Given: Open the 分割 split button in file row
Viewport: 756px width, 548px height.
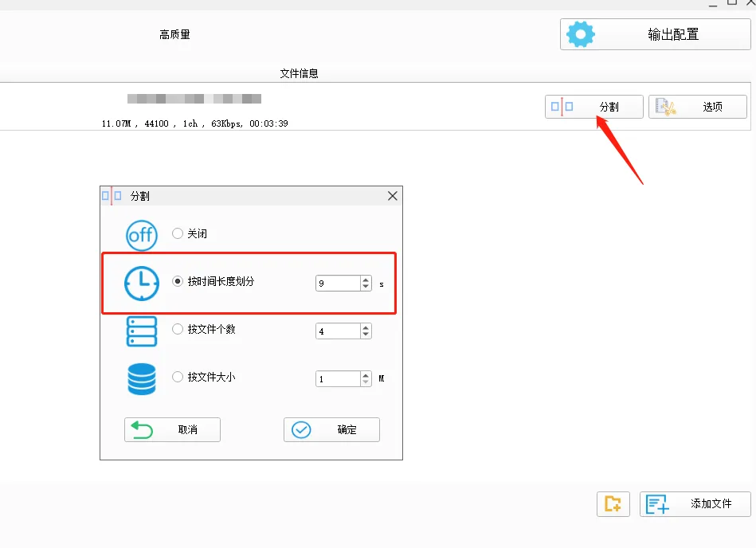Looking at the screenshot, I should pos(594,107).
